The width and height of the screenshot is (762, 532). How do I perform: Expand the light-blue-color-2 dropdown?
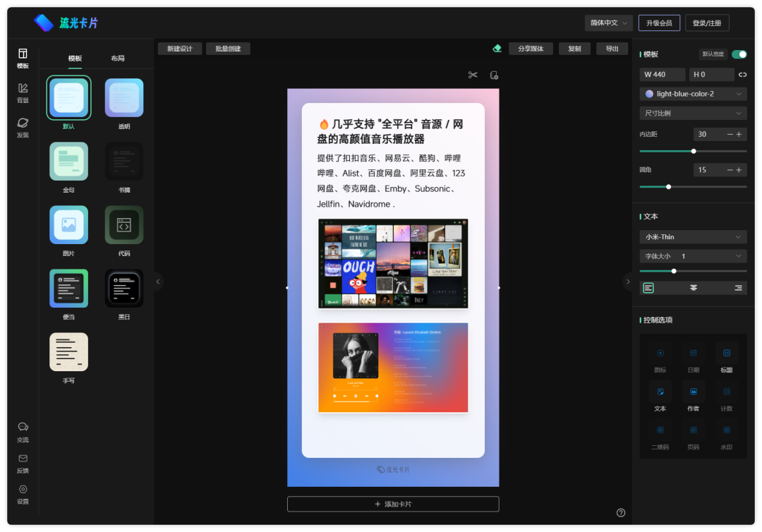[693, 94]
